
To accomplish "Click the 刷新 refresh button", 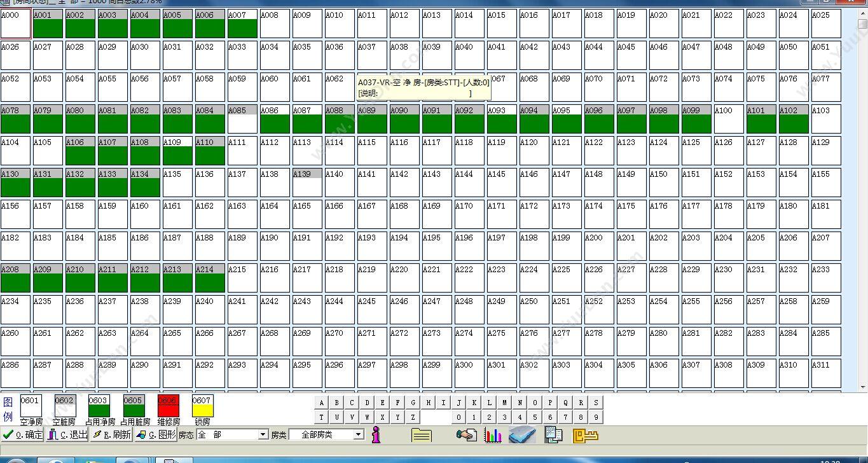I will (x=111, y=434).
